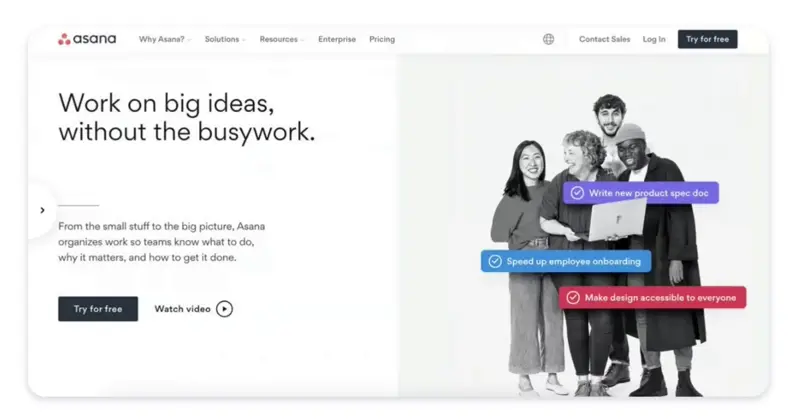The height and width of the screenshot is (419, 800).
Task: Click the Asana logo in the header
Action: click(87, 39)
